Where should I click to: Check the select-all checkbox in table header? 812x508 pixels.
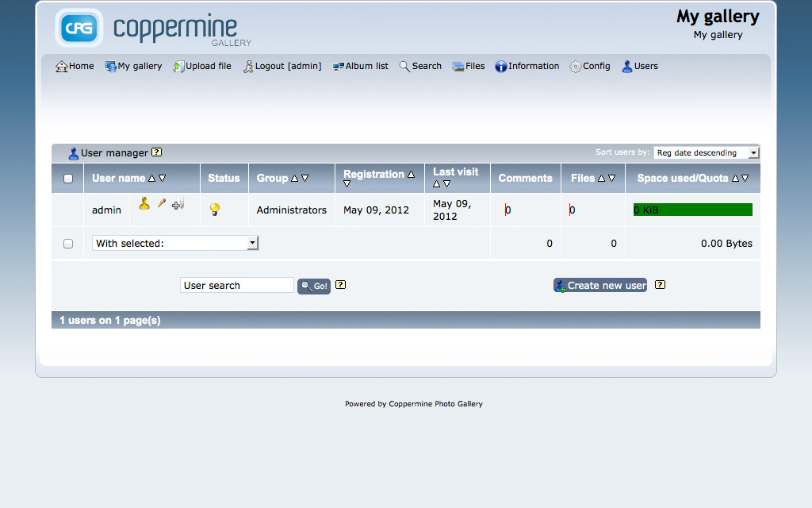tap(67, 178)
